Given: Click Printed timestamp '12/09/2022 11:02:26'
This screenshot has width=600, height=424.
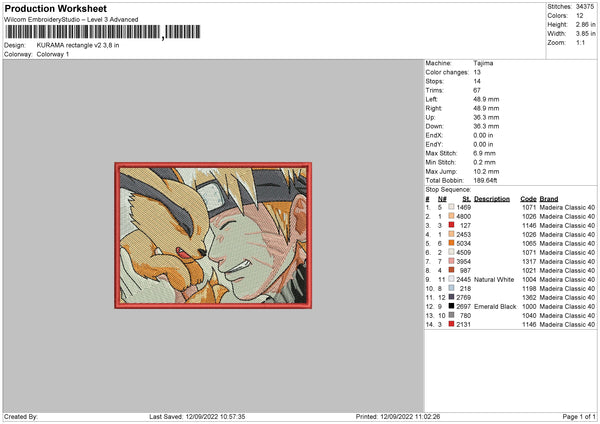Looking at the screenshot, I should [x=410, y=416].
